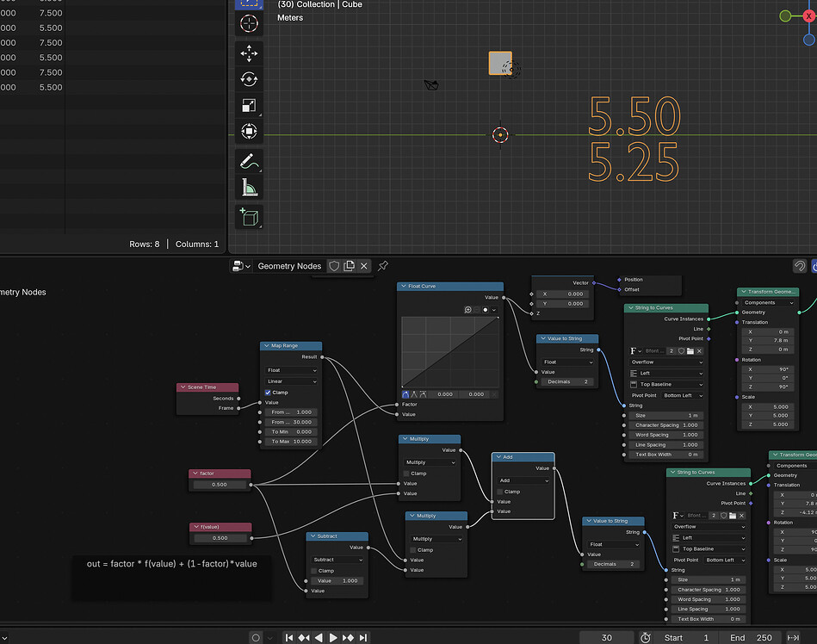
Task: Collapse the factor node
Action: click(x=195, y=474)
